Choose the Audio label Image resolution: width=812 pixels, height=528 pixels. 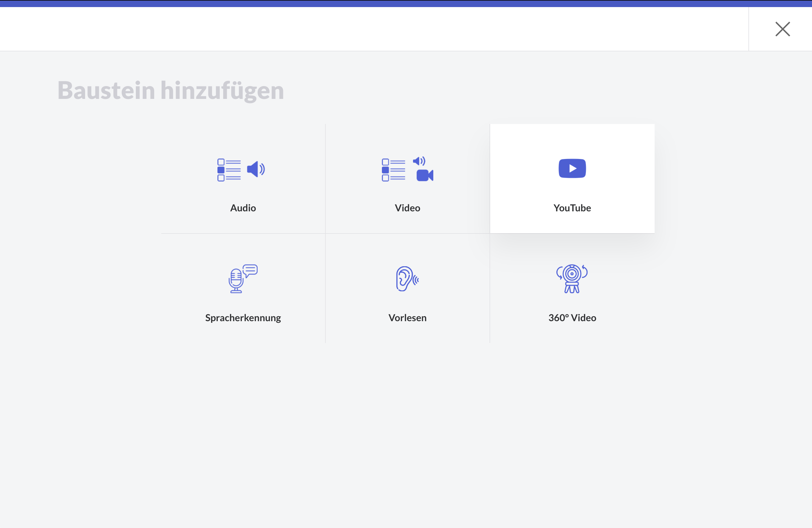[x=243, y=208]
